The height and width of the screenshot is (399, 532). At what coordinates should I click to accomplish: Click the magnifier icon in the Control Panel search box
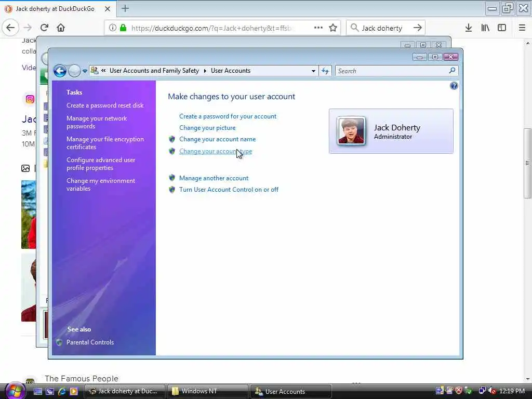452,71
